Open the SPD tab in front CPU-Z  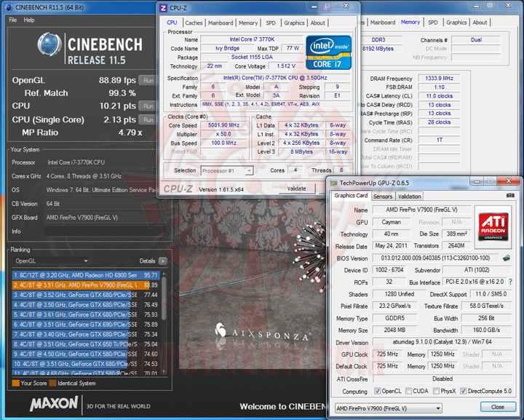click(x=271, y=23)
